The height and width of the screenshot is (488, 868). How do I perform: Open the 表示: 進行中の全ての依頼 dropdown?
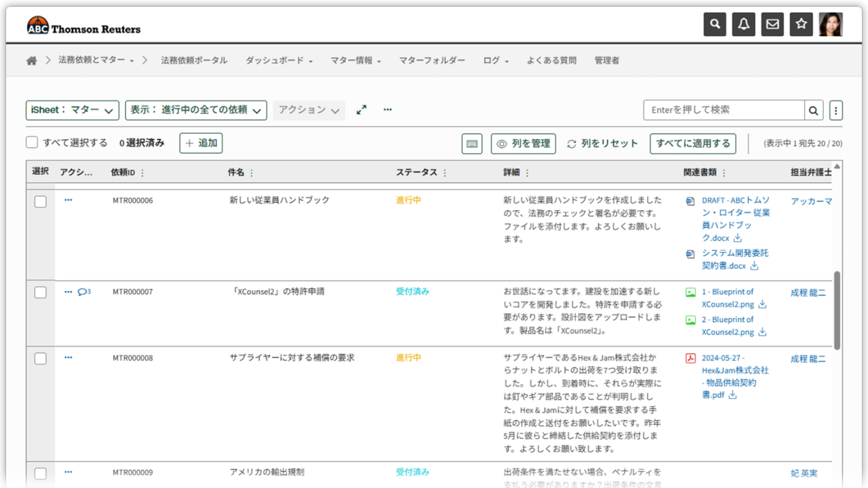[196, 110]
